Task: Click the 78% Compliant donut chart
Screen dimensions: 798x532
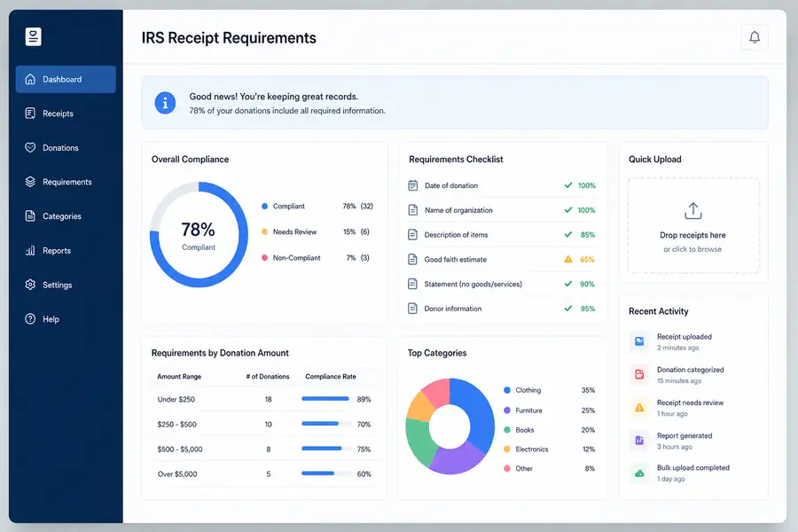Action: pos(199,235)
